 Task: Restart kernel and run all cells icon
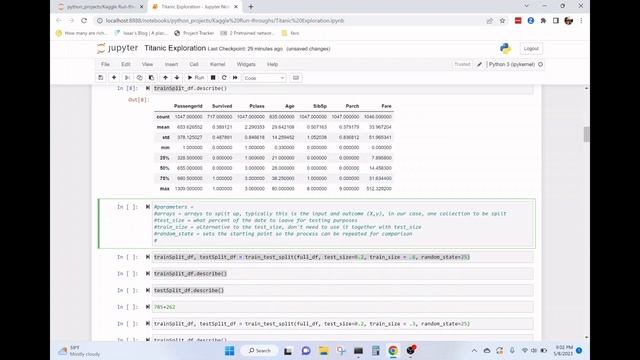235,78
